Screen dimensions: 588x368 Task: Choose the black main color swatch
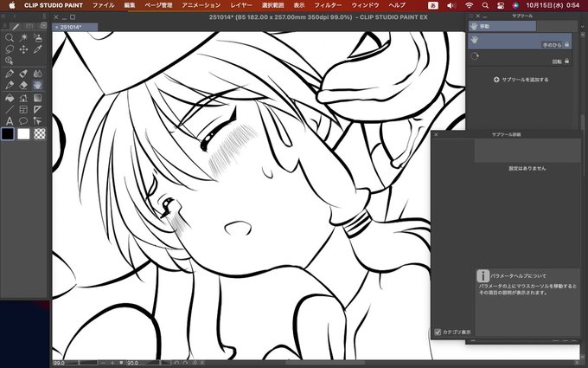coord(8,133)
